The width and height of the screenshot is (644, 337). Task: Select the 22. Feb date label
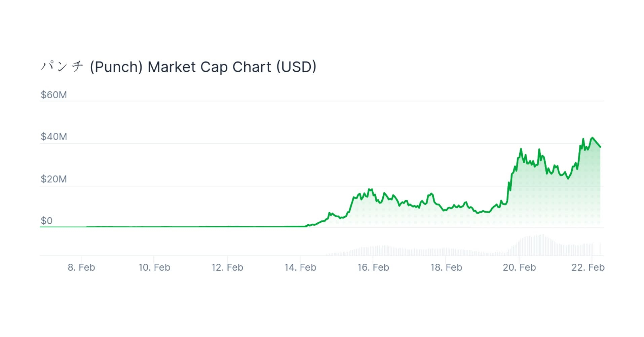588,267
